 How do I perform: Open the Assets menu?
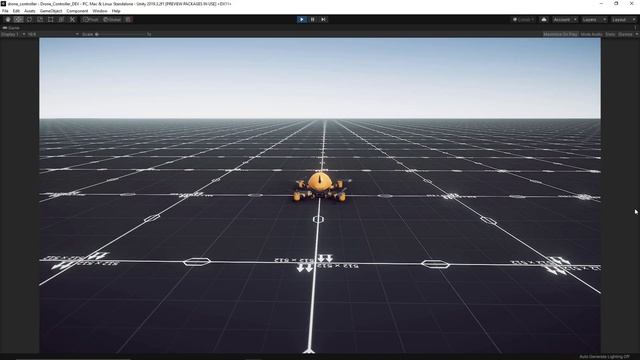pos(30,11)
